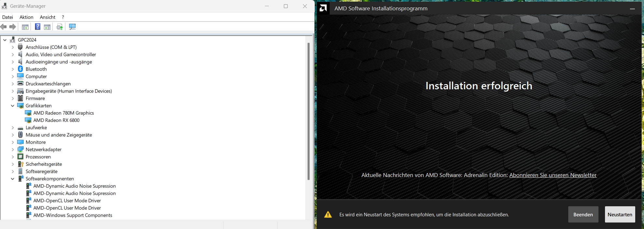Toggle the console tree pane toolbar icon
The image size is (644, 229).
[25, 27]
